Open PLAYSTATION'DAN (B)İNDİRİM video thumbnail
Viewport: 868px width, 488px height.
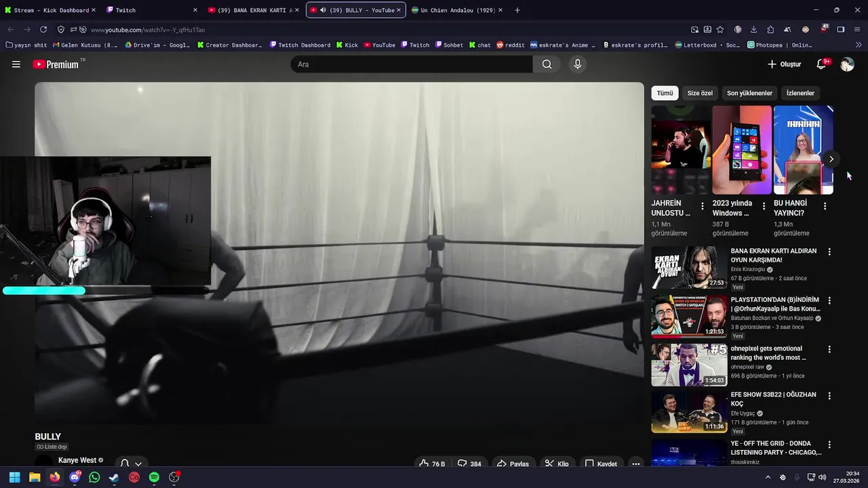(x=689, y=316)
